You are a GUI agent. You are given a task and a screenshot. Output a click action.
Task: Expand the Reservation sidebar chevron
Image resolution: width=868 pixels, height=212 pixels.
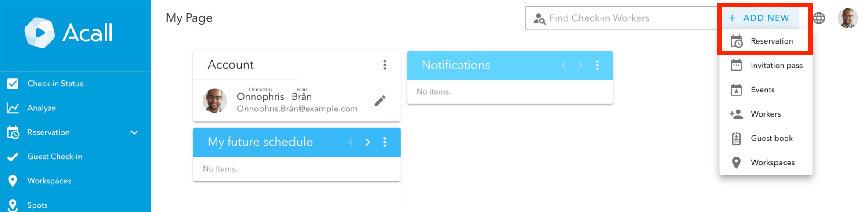pos(134,132)
